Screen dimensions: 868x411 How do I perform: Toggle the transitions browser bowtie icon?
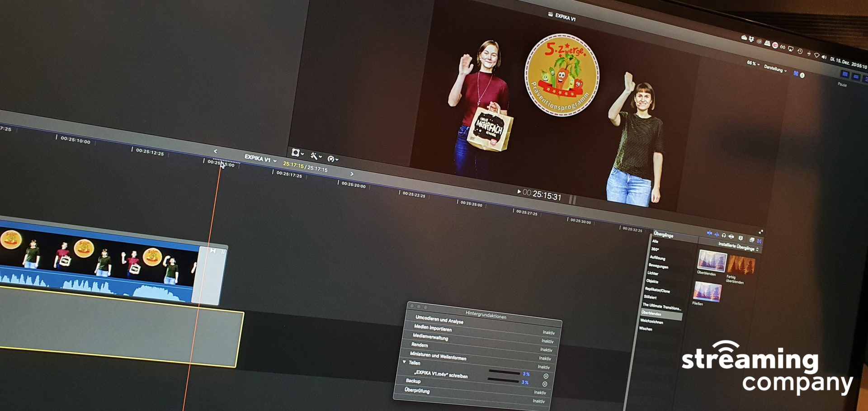click(x=759, y=241)
